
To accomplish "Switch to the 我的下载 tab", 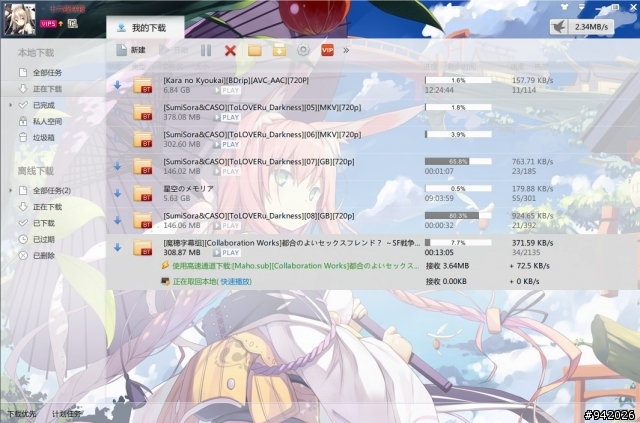I will coord(145,27).
